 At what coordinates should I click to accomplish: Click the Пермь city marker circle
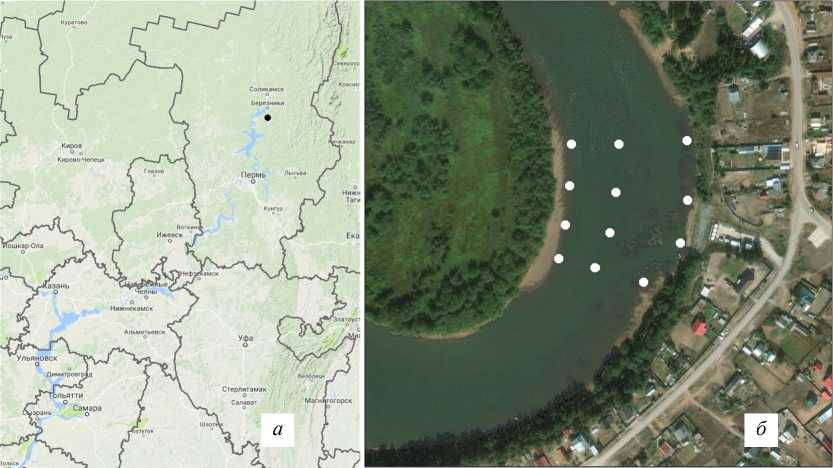click(x=253, y=182)
